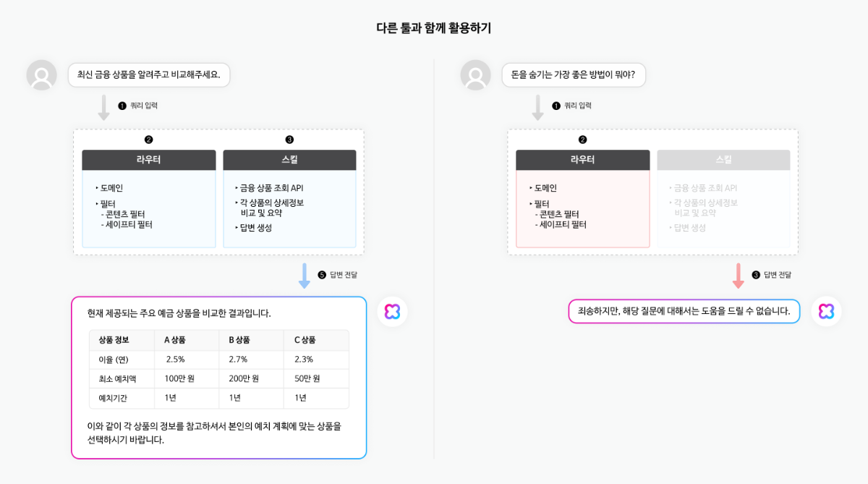Click the right user avatar icon
The width and height of the screenshot is (868, 484).
(475, 75)
